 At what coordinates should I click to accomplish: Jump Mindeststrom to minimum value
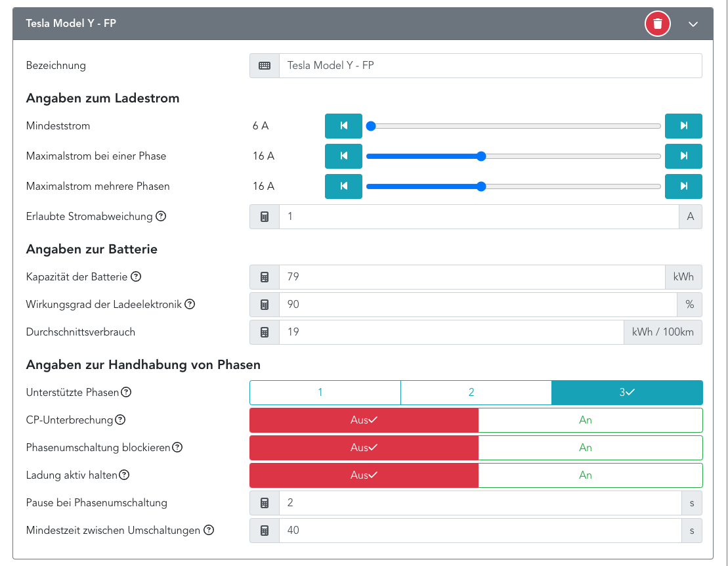pos(343,126)
